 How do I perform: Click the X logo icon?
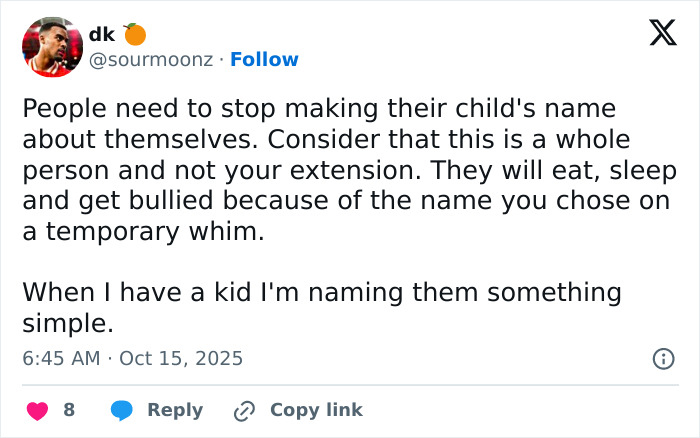[x=656, y=35]
